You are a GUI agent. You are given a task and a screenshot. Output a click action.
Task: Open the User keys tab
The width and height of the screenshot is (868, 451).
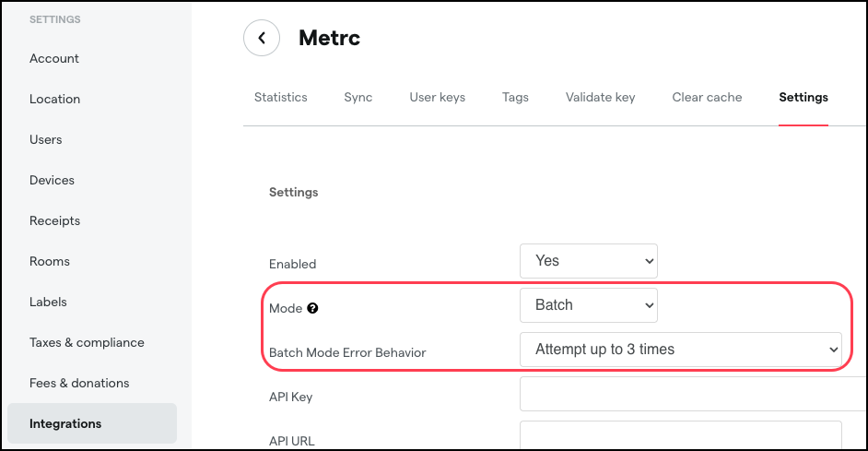point(438,98)
